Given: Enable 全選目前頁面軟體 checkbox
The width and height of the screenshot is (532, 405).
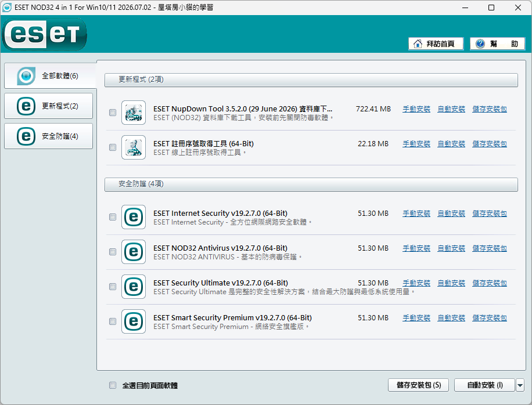Looking at the screenshot, I should pyautogui.click(x=113, y=385).
